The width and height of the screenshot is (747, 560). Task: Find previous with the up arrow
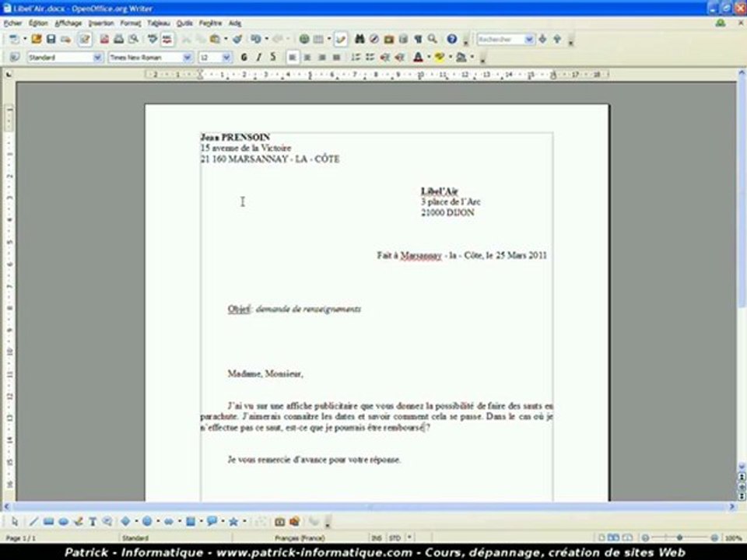557,39
